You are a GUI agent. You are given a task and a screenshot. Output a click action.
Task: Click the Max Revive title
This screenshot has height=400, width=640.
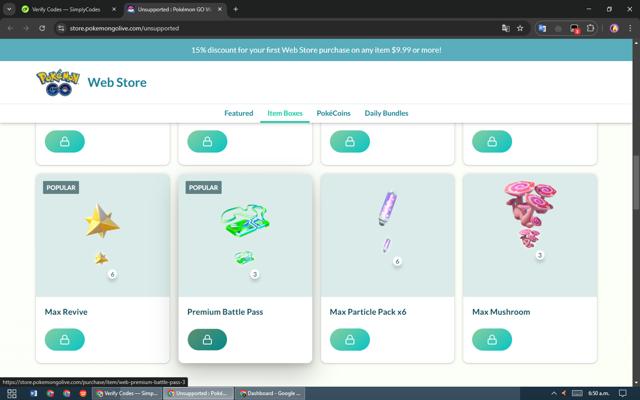pos(66,312)
